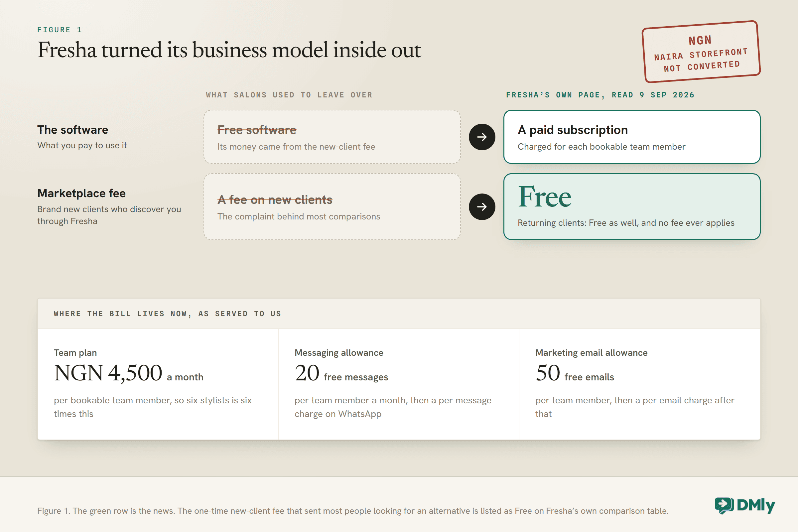
Task: Click the large green 'Free' text
Action: click(545, 197)
